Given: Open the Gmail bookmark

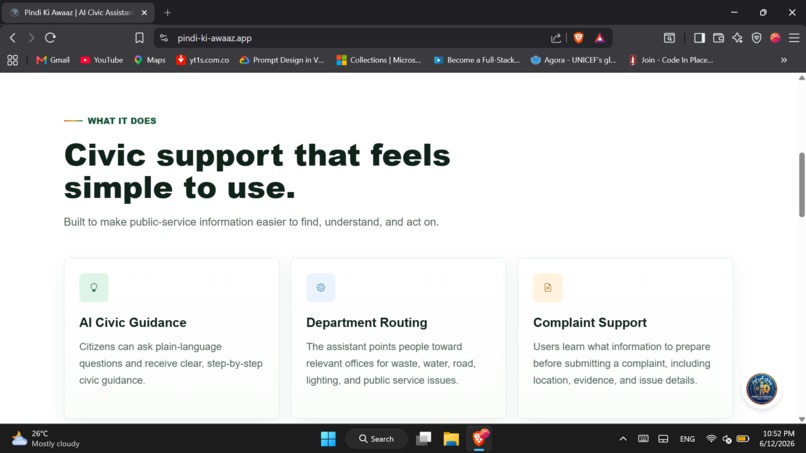Looking at the screenshot, I should [53, 60].
